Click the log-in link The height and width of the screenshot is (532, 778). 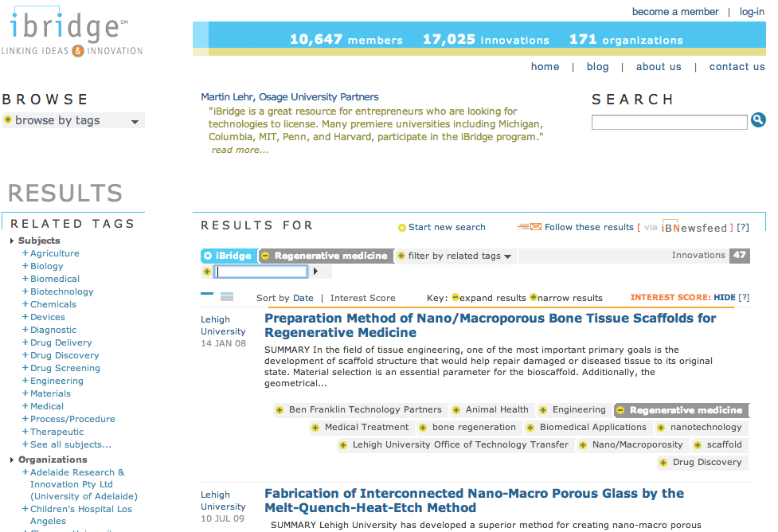pyautogui.click(x=752, y=11)
